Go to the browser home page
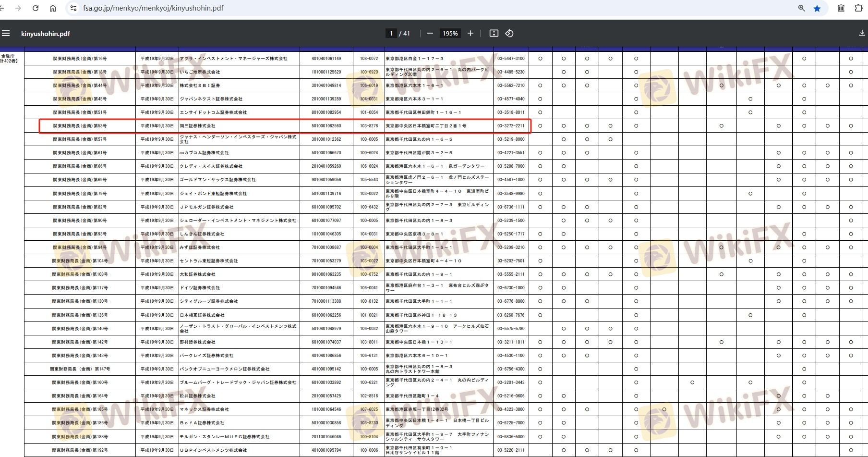 pyautogui.click(x=53, y=8)
